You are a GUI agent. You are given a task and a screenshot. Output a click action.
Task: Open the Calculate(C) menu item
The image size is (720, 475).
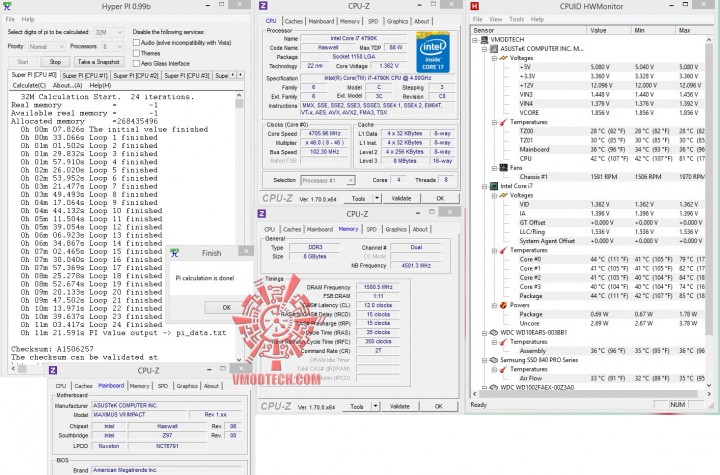(x=29, y=85)
